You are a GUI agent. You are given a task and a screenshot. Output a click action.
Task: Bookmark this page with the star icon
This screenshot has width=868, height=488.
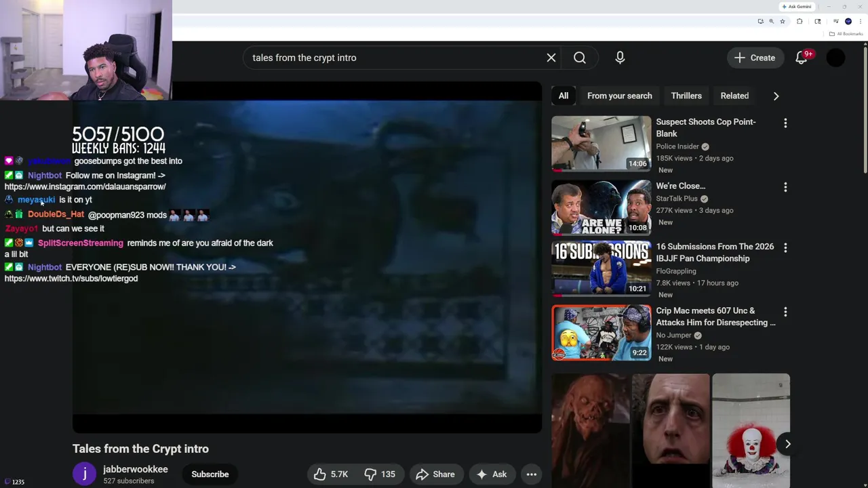coord(782,21)
